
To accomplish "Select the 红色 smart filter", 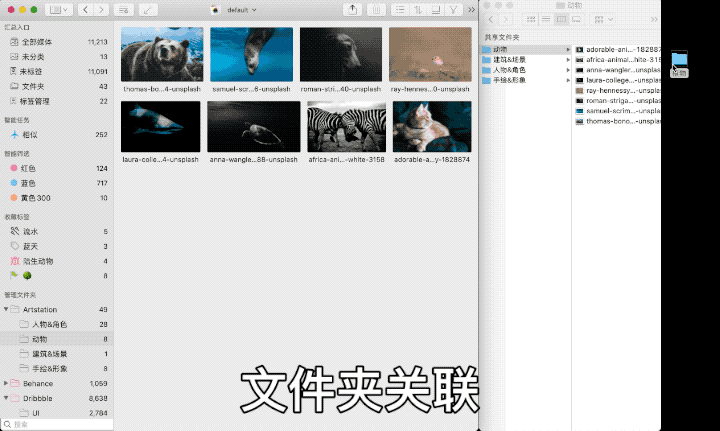I will [x=57, y=168].
